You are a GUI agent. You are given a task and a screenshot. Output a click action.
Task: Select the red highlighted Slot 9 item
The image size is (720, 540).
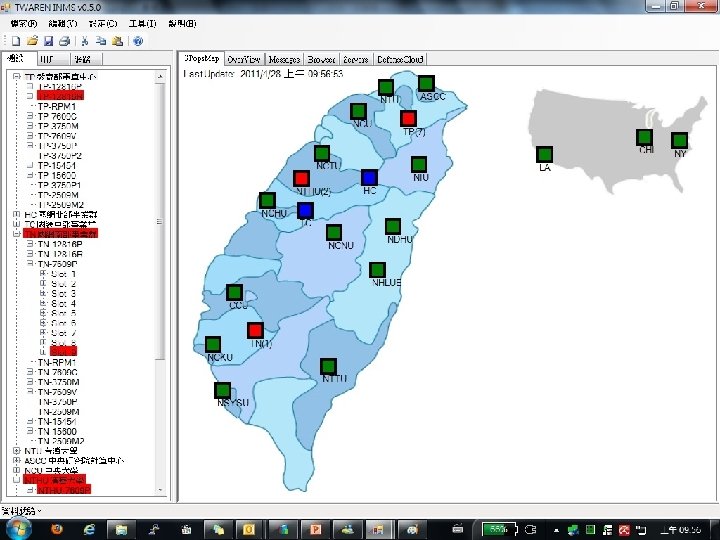(x=63, y=351)
